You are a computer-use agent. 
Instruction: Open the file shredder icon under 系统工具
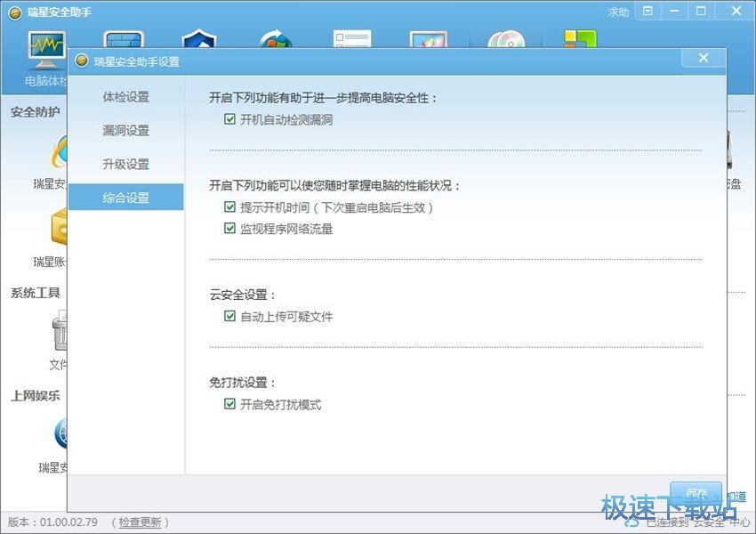60,330
